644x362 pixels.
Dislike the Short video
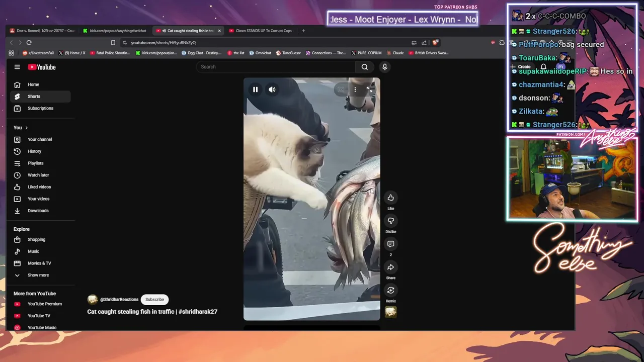tap(390, 221)
